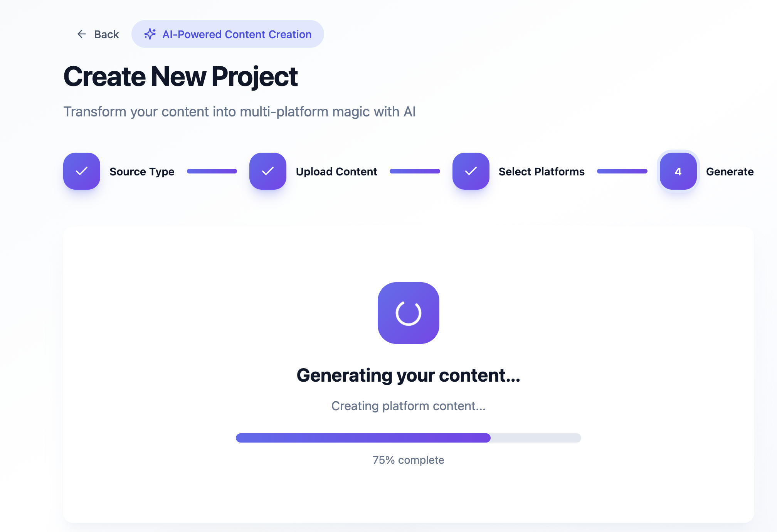Open the AI-Powered Content Creation badge
The width and height of the screenshot is (777, 532).
pos(228,34)
